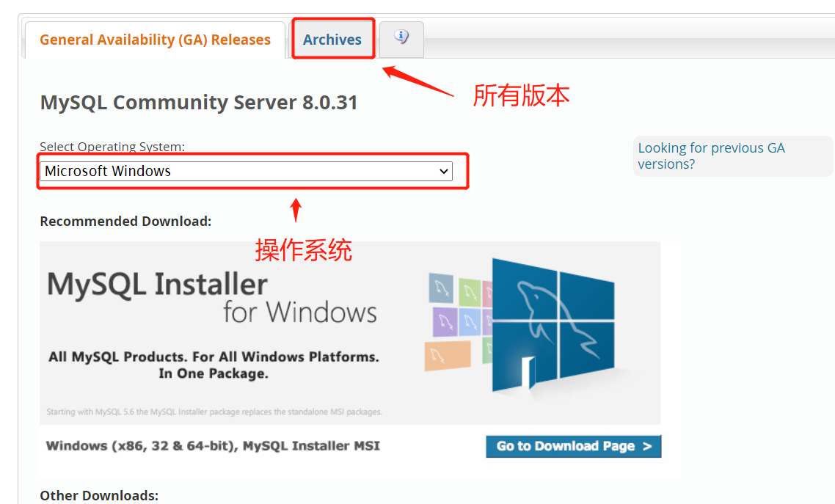This screenshot has width=835, height=504.
Task: Click the 'Other Downloads:' heading
Action: click(x=99, y=495)
